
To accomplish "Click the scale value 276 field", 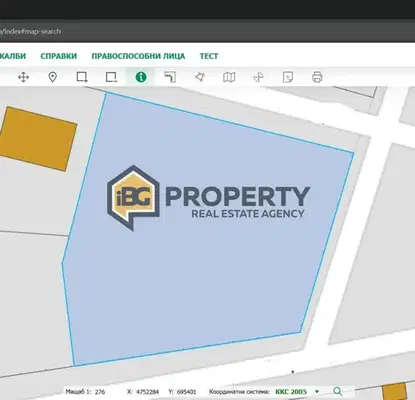I will (100, 392).
